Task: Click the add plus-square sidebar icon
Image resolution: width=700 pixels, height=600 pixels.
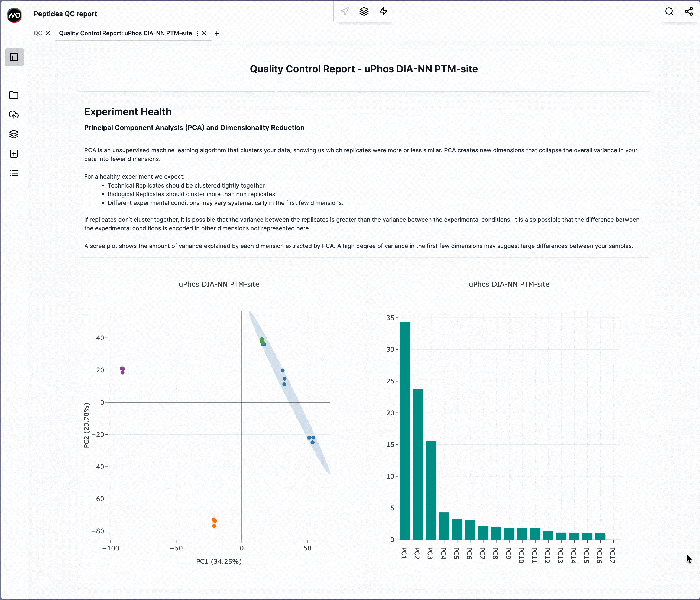Action: [14, 154]
